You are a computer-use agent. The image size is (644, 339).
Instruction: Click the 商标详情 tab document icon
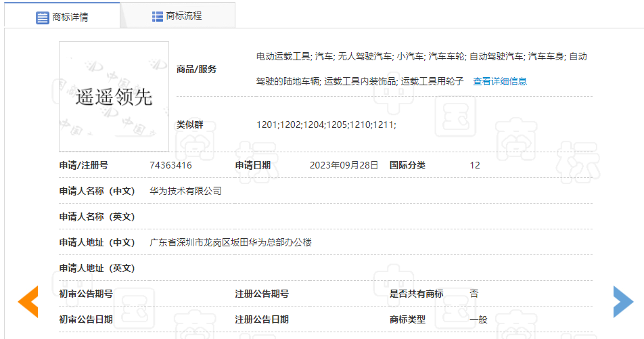point(43,18)
